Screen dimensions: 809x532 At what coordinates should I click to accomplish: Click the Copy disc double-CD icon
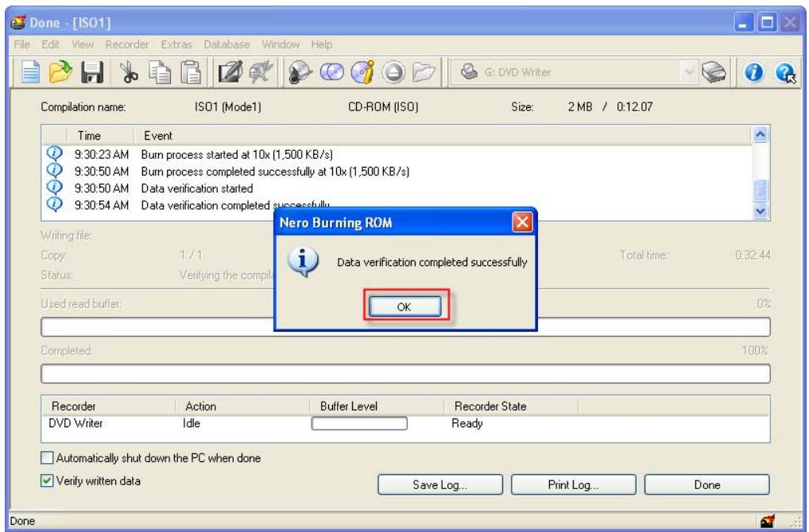[x=331, y=72]
